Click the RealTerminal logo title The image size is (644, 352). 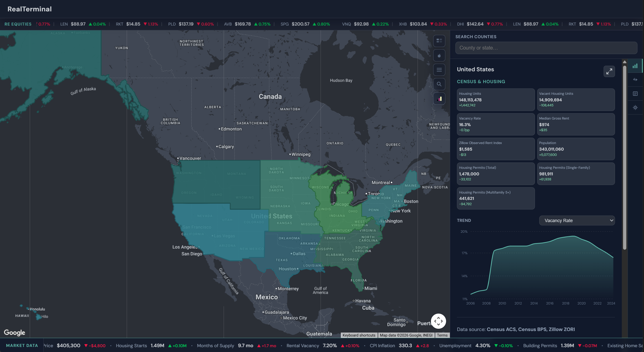tap(30, 9)
